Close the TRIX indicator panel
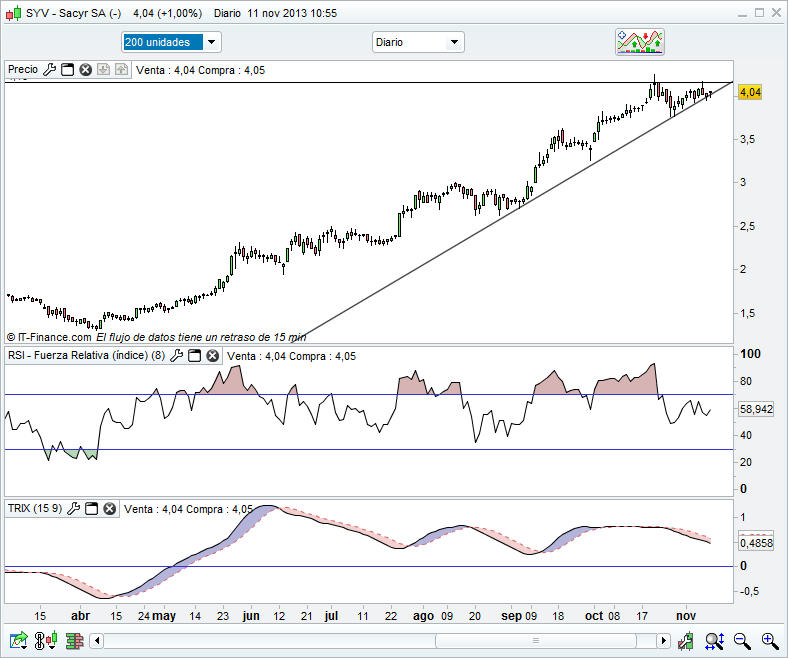The image size is (788, 658). pos(110,508)
